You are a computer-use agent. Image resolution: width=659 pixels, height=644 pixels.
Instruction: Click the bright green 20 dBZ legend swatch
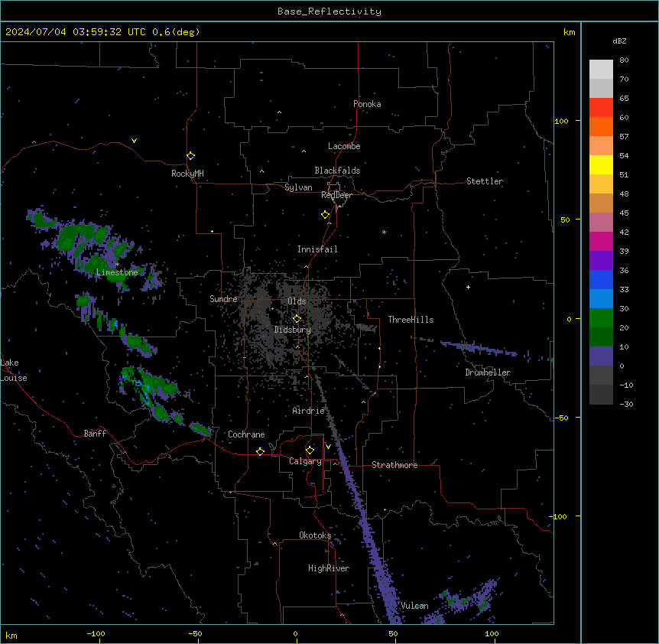tap(601, 318)
